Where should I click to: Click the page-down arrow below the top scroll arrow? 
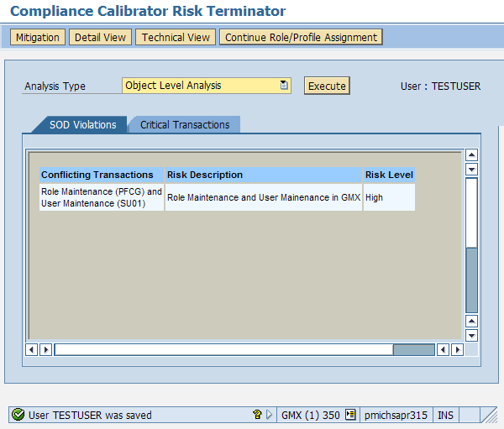[471, 169]
